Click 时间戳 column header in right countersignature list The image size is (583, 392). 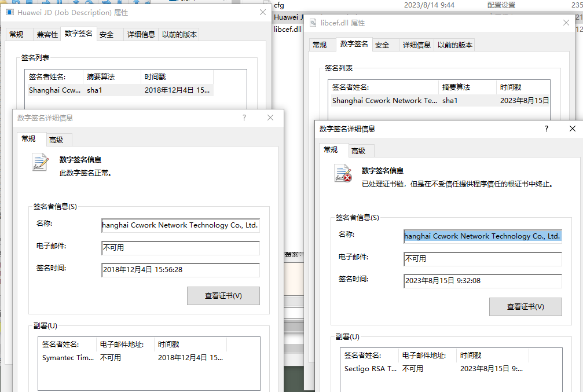coord(492,355)
